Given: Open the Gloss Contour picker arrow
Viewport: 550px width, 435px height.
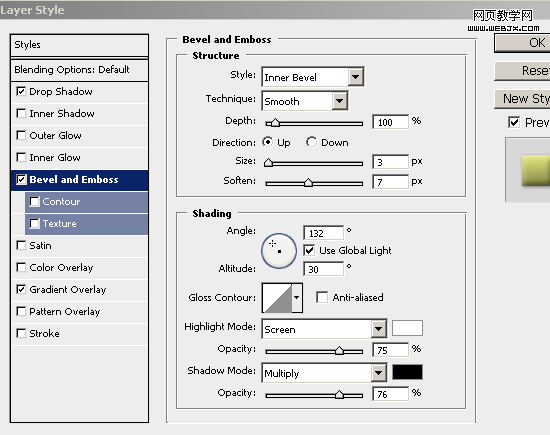Looking at the screenshot, I should point(297,297).
